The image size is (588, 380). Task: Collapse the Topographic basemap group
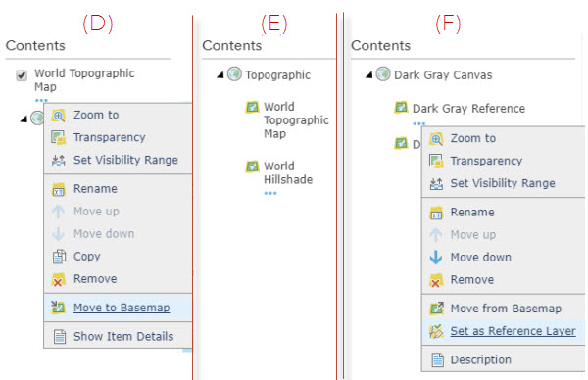(x=220, y=75)
